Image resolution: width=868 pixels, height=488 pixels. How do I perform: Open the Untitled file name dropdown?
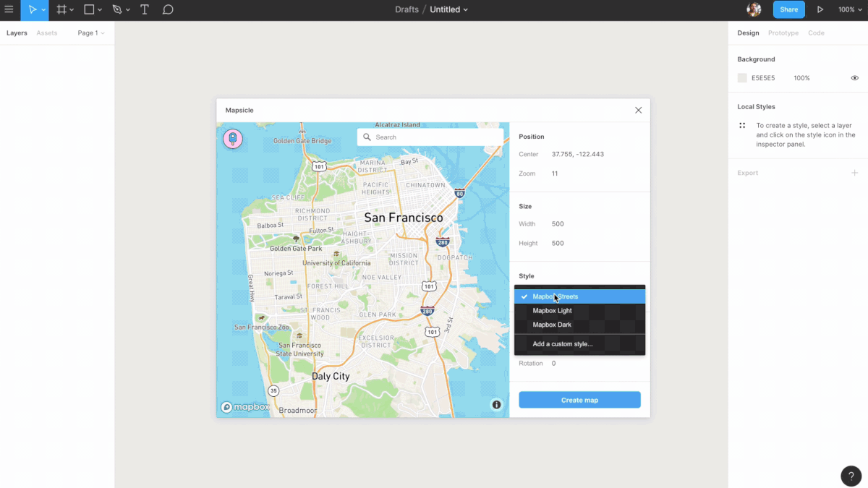pos(448,10)
